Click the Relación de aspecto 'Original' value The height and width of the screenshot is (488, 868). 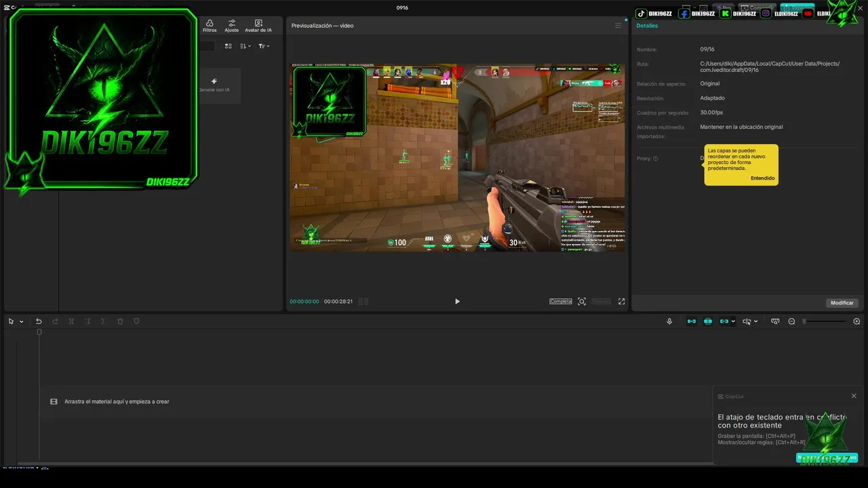710,84
